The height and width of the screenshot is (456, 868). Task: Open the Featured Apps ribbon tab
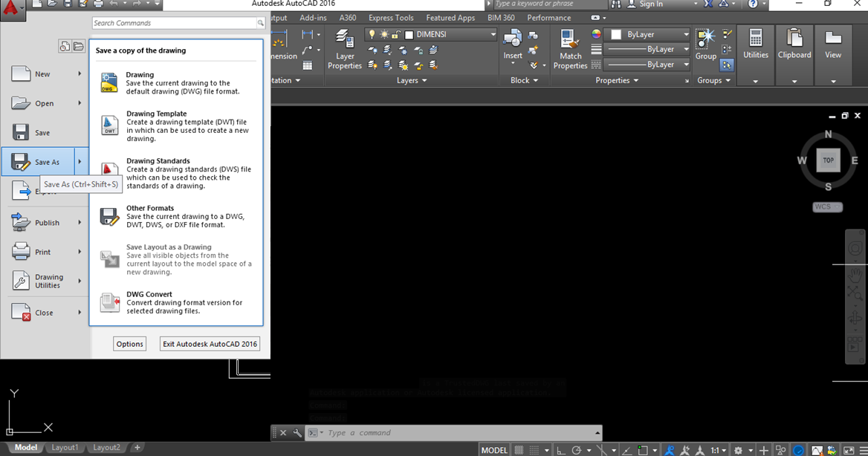[450, 18]
